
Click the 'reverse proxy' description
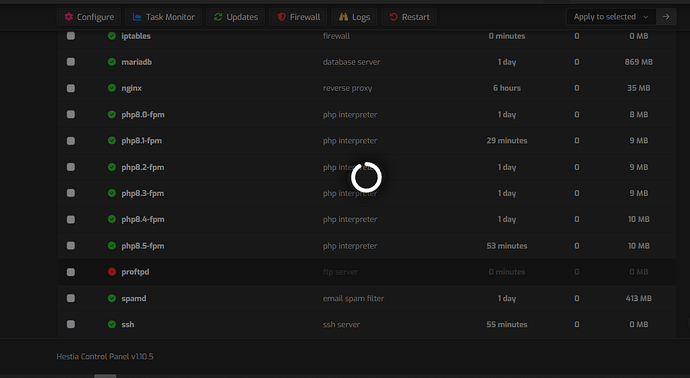click(347, 88)
